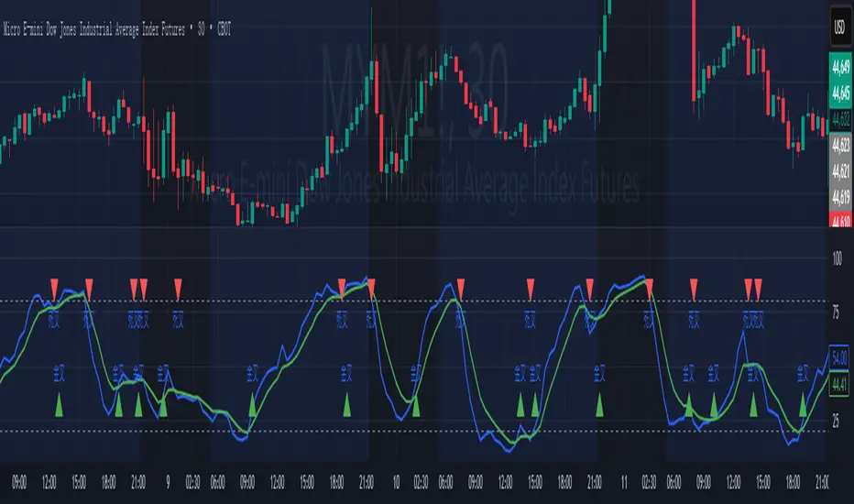
Task: Click date label 10 on time axis
Action: (x=396, y=482)
